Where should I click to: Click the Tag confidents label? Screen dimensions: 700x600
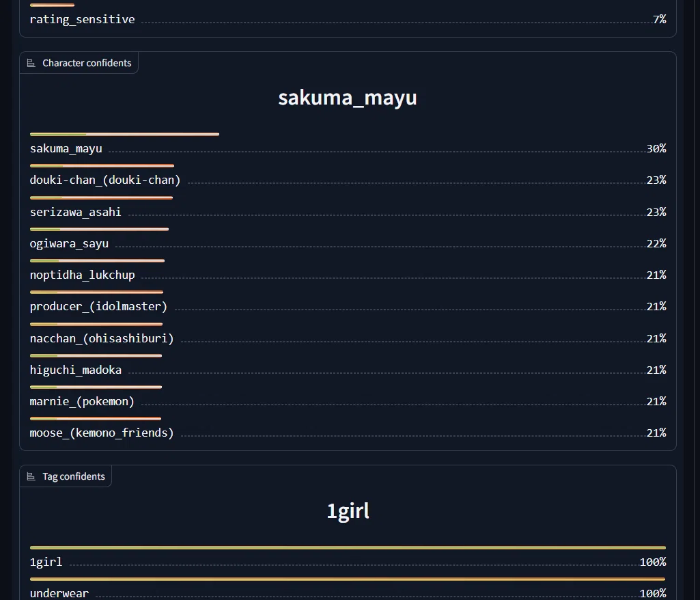point(74,477)
